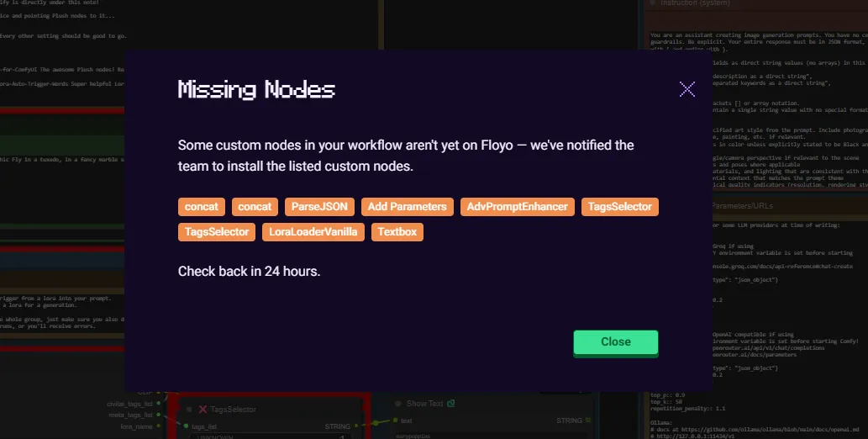The image size is (868, 439).
Task: Click the Instruction (system) node title
Action: [695, 3]
